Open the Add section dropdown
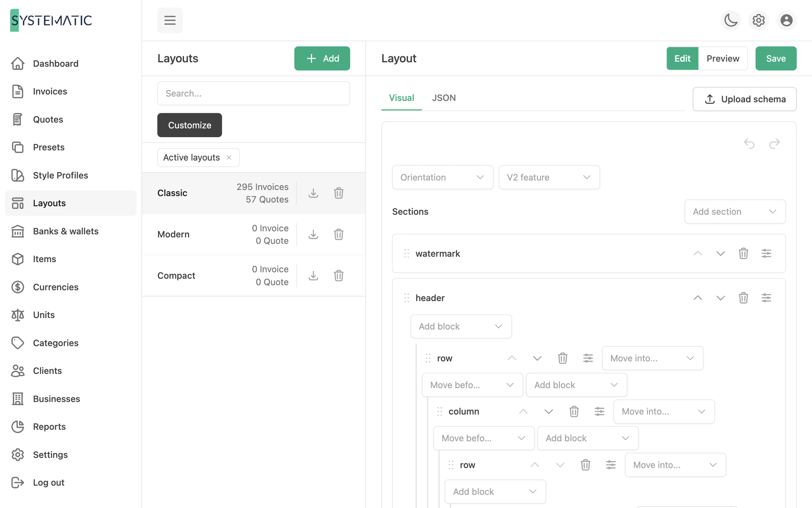Image resolution: width=812 pixels, height=508 pixels. [735, 211]
